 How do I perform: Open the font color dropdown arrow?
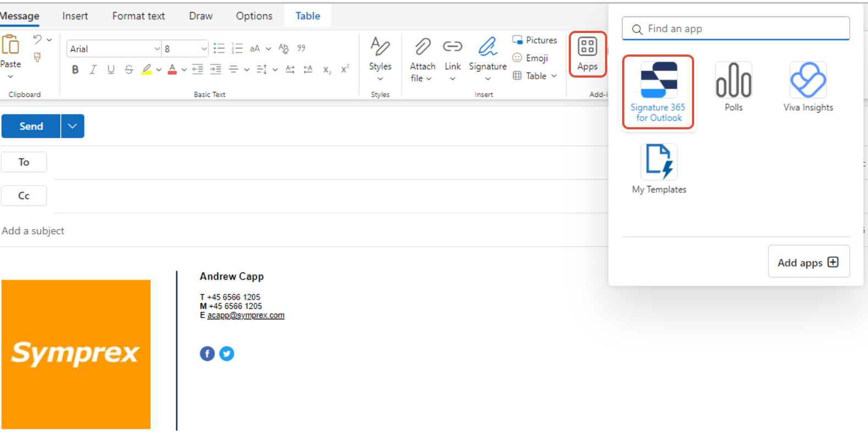pyautogui.click(x=184, y=69)
